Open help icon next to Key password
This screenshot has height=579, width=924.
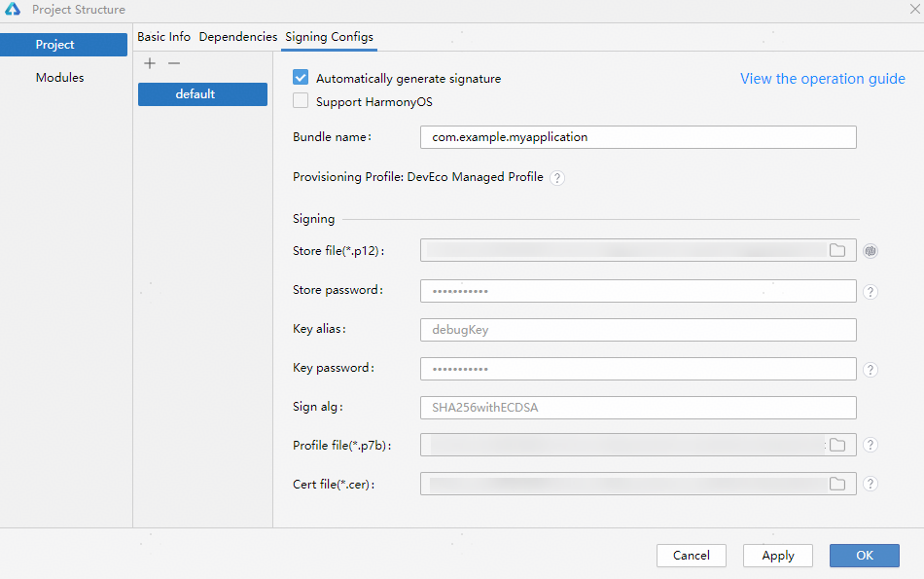[x=871, y=370]
